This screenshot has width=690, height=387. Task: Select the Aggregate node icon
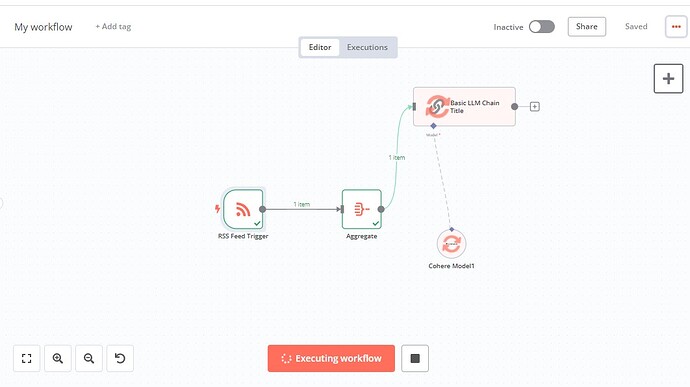(x=361, y=209)
